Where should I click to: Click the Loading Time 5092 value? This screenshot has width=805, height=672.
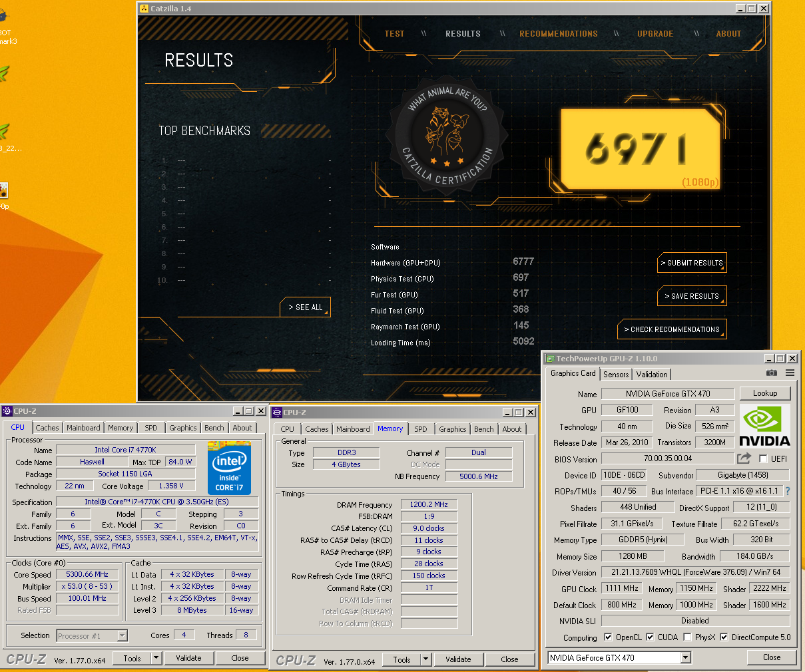(x=523, y=341)
